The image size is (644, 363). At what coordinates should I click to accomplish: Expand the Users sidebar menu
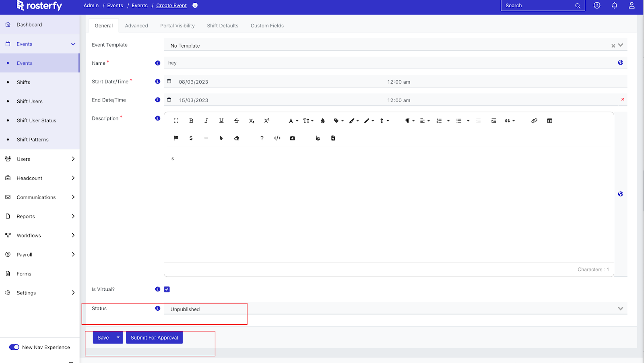click(x=73, y=159)
